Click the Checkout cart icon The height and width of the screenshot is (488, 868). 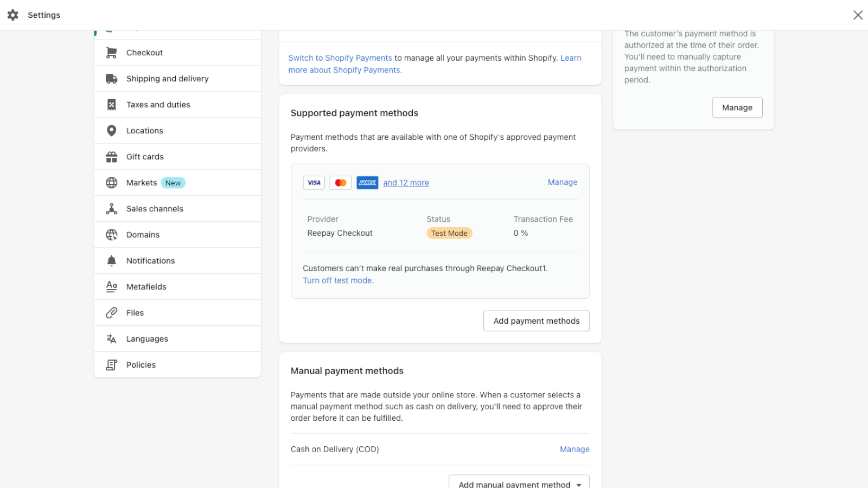[112, 53]
